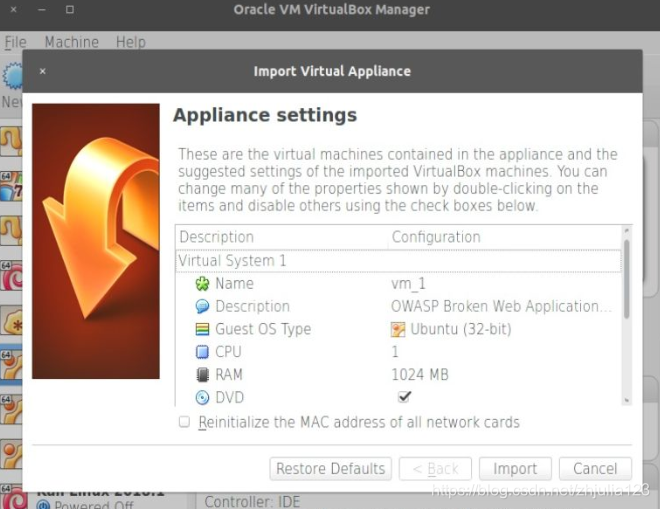The image size is (660, 509).
Task: Click the Restore Defaults button
Action: coord(330,469)
